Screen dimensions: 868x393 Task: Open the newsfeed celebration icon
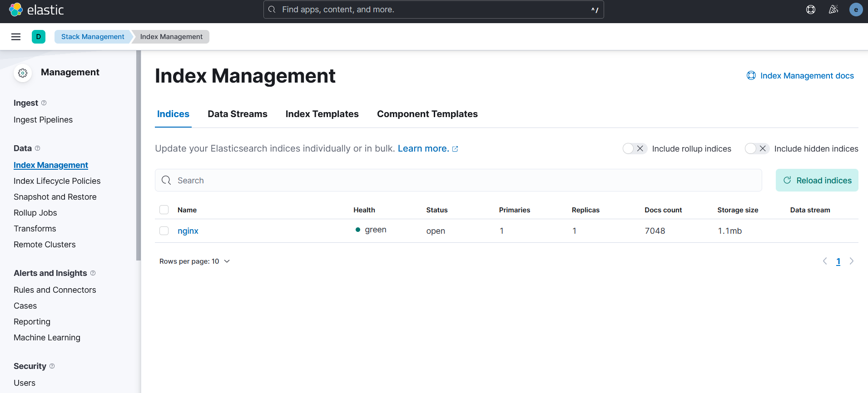click(833, 10)
